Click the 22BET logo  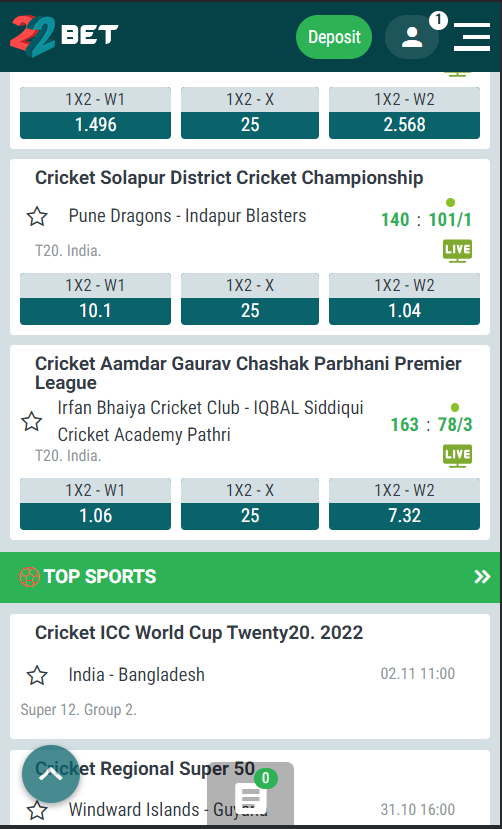(x=64, y=35)
